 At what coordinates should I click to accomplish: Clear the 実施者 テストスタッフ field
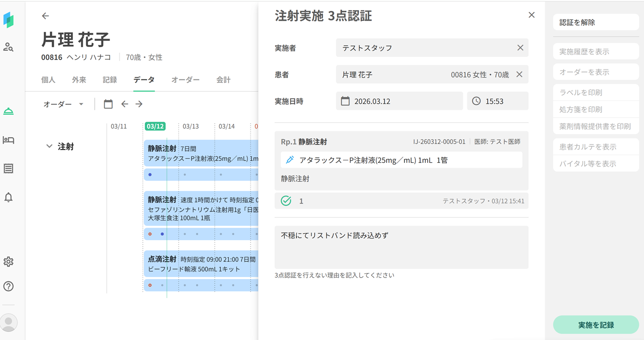pos(520,48)
